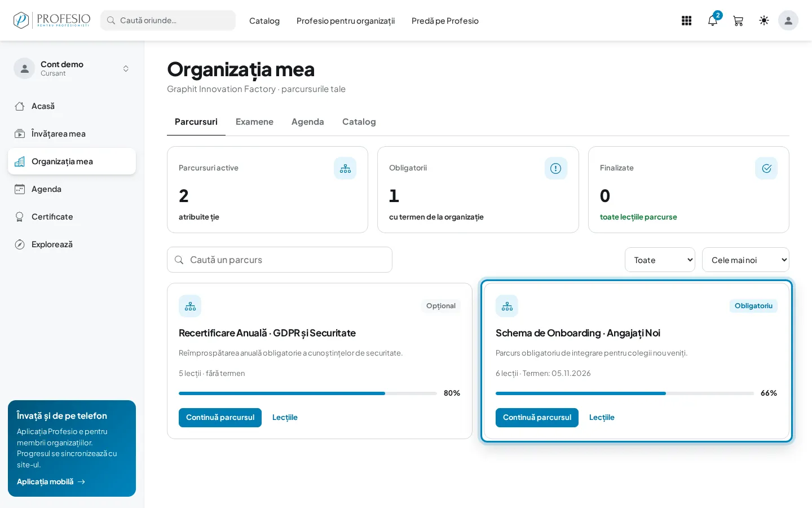Click the Organizația mea sidebar icon

(x=20, y=161)
